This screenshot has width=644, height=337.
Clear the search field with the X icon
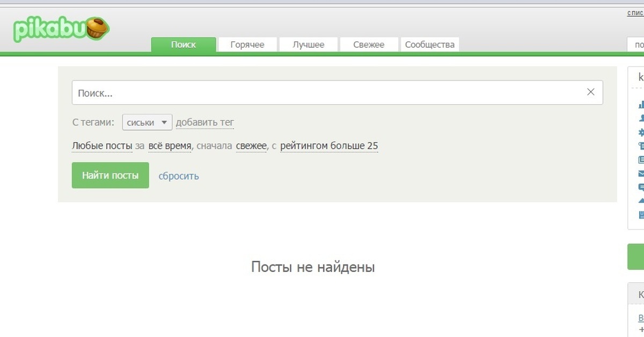[x=591, y=92]
